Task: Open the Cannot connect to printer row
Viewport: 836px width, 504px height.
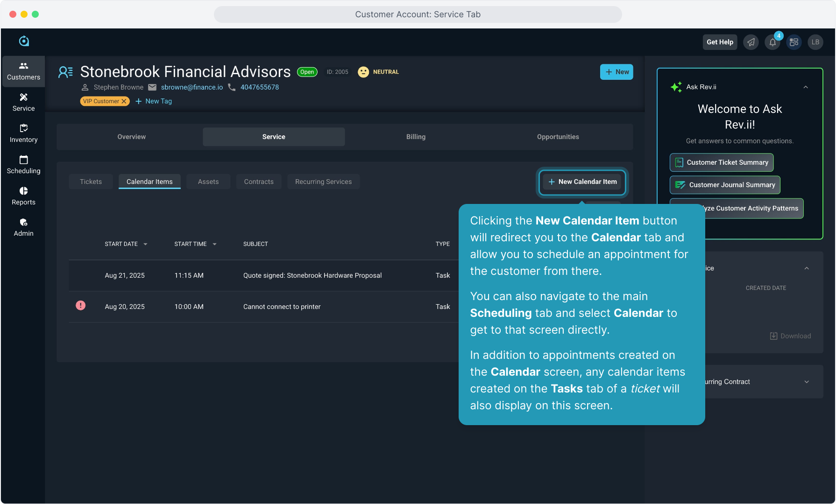Action: click(x=282, y=307)
